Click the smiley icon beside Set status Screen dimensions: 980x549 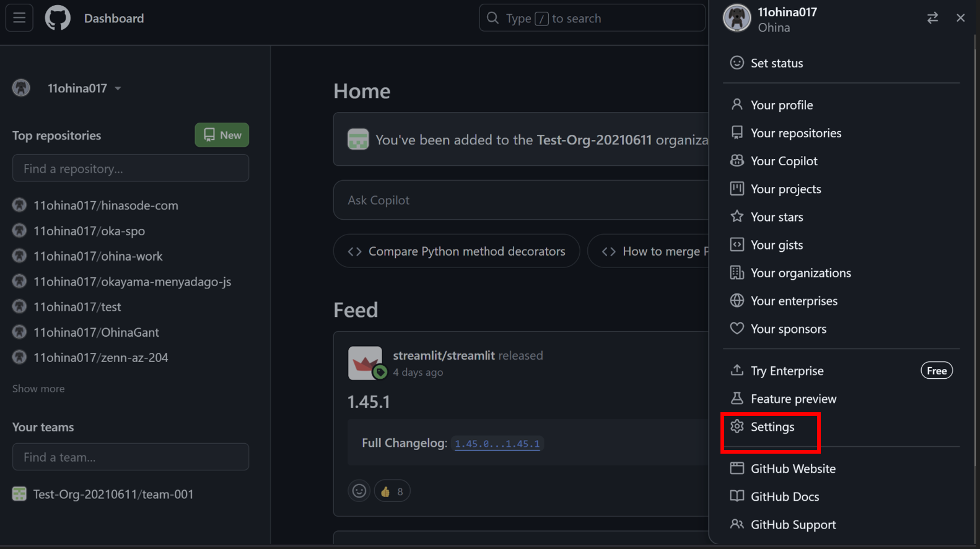coord(737,63)
